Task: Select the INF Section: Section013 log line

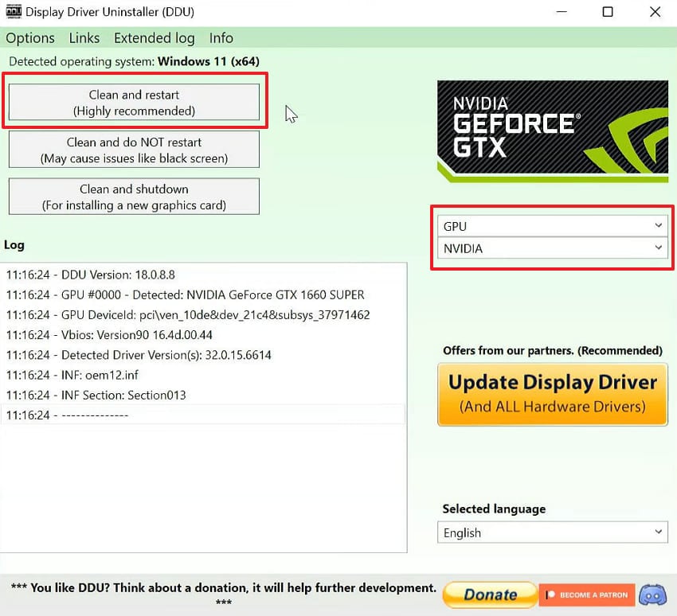Action: coord(203,395)
